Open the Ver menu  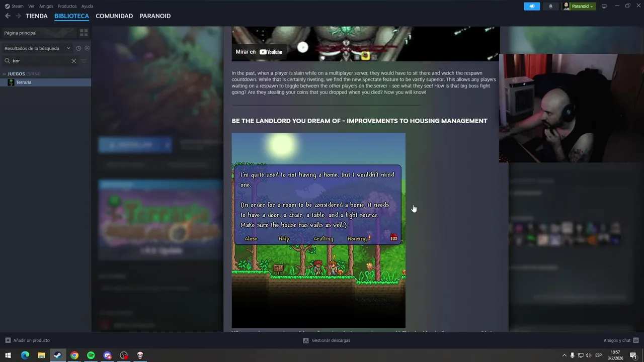click(31, 6)
